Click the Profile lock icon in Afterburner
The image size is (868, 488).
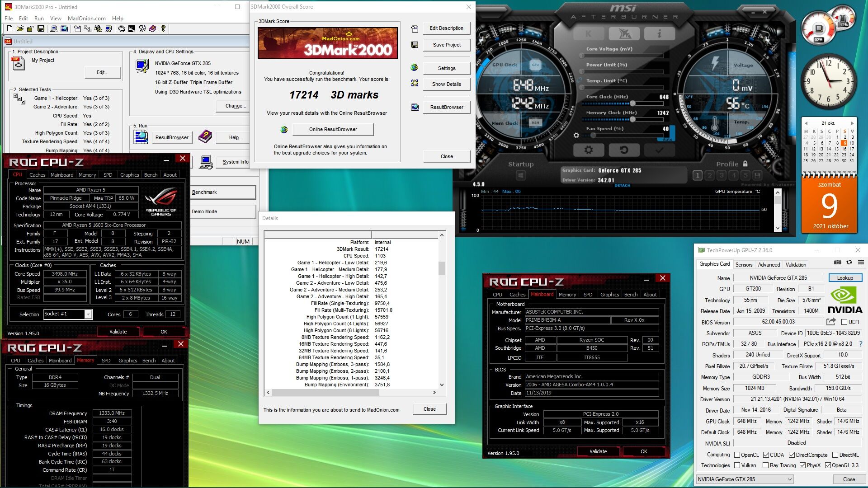(745, 164)
